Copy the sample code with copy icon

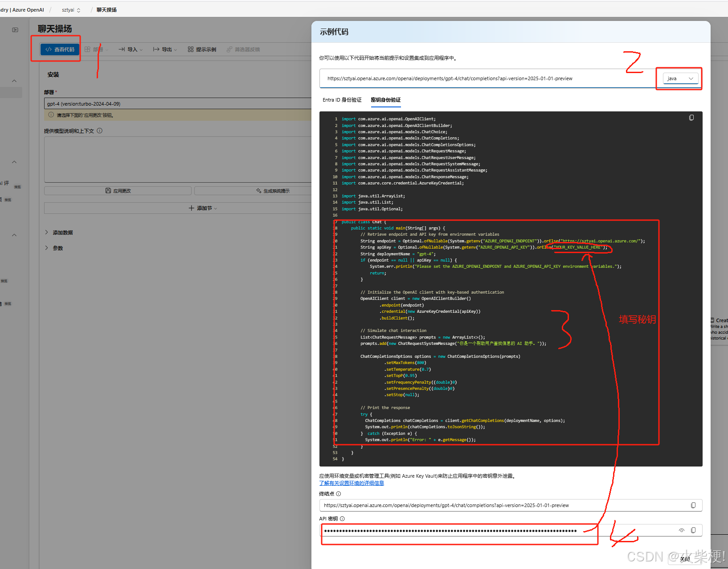[x=691, y=118]
